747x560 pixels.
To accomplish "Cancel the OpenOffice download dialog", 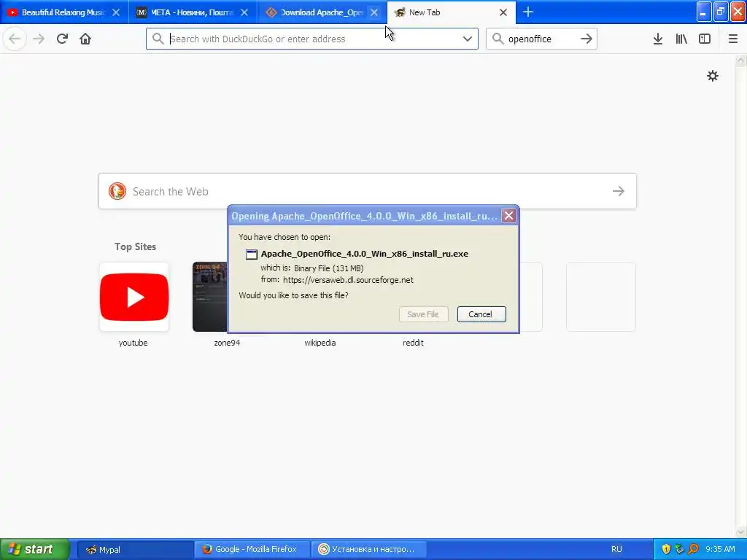I will [481, 314].
